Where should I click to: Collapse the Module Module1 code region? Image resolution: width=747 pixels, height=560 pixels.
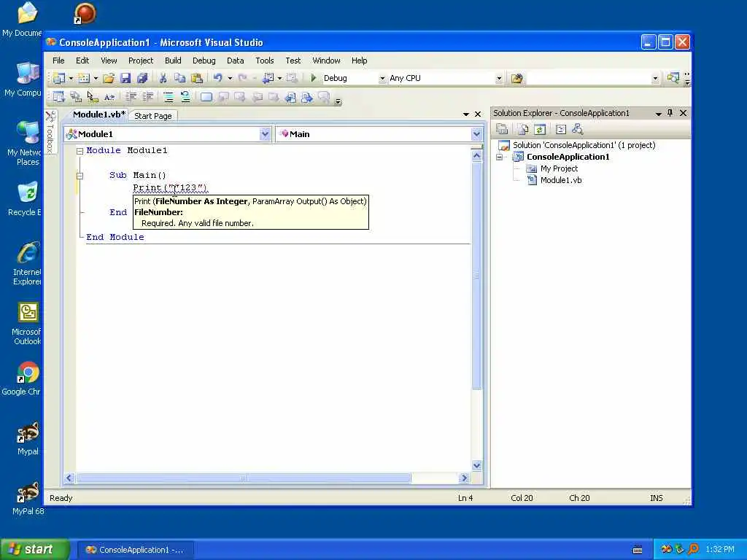click(x=80, y=151)
